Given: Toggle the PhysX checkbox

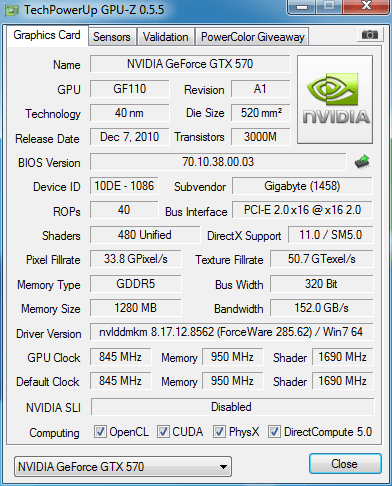Looking at the screenshot, I should click(219, 431).
